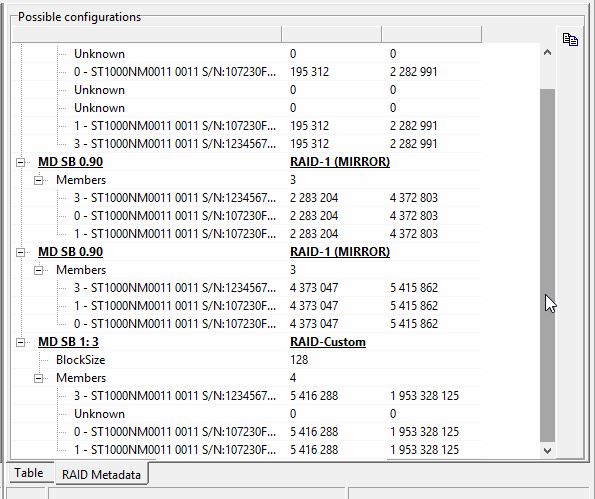Viewport: 595px width, 499px height.
Task: Collapse Members under first MD SB 0.90
Action: pos(38,180)
